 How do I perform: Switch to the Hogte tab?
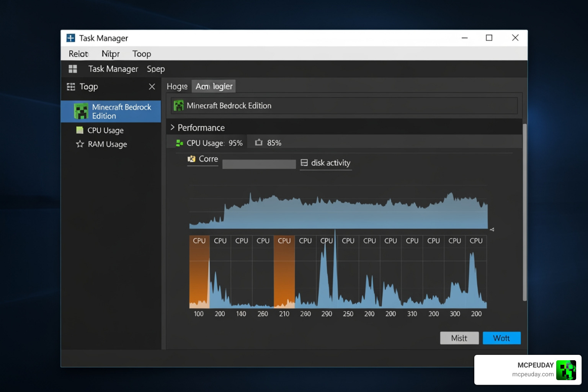(x=177, y=87)
